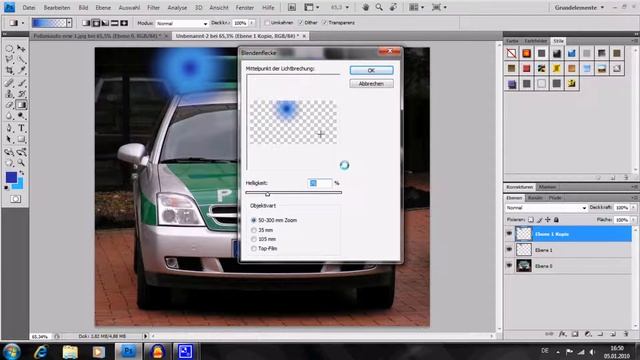The width and height of the screenshot is (640, 360).
Task: Select the Polygonal Lasso tool
Action: pos(9,60)
